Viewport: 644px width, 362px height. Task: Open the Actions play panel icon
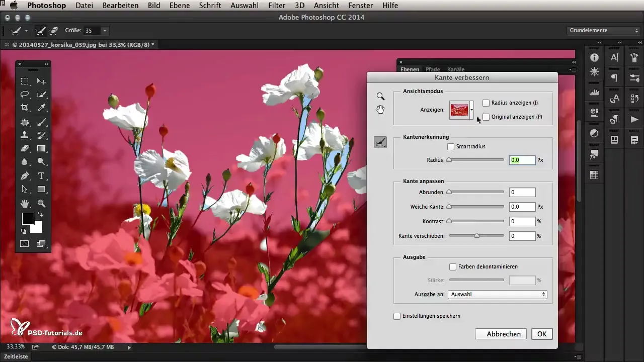click(x=634, y=119)
